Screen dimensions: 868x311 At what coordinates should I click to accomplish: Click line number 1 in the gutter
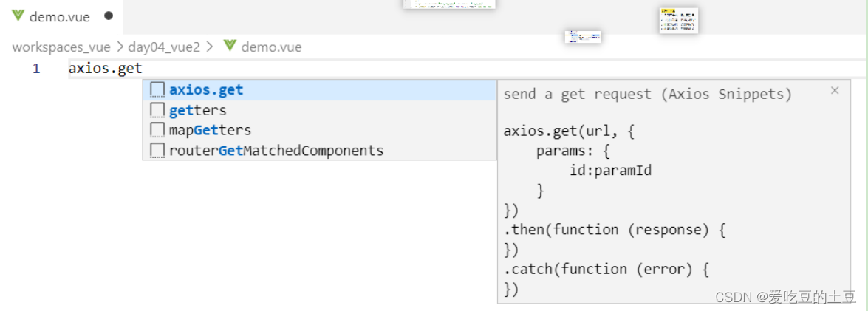[x=36, y=69]
